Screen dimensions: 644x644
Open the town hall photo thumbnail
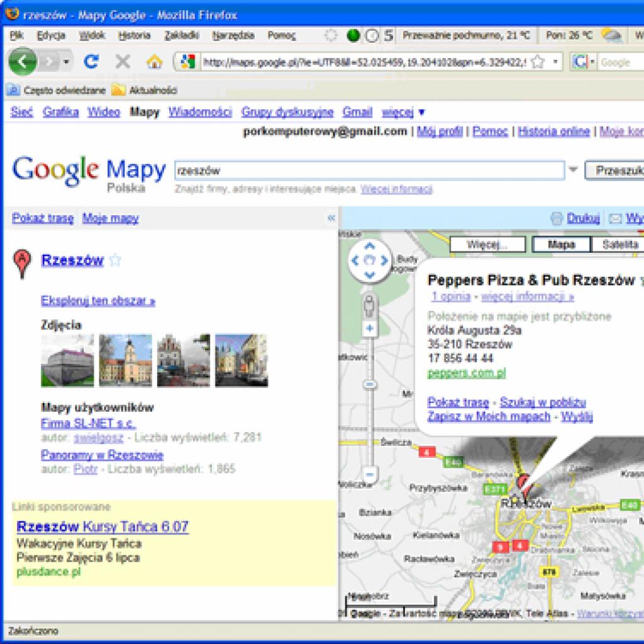click(x=125, y=360)
